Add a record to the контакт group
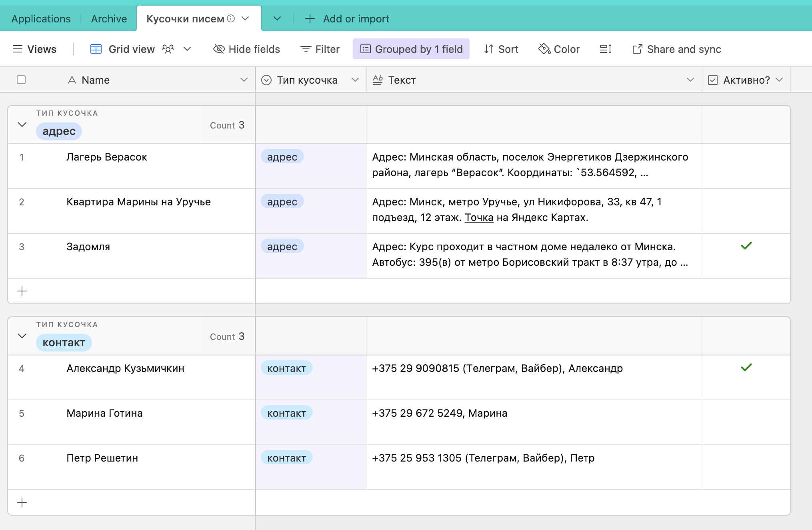Screen dimensions: 812x530 coord(22,502)
